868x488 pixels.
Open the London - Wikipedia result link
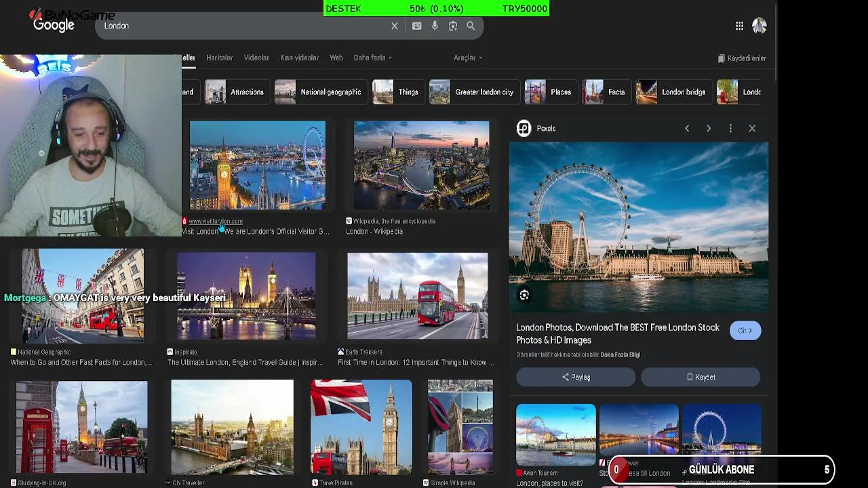coord(374,232)
